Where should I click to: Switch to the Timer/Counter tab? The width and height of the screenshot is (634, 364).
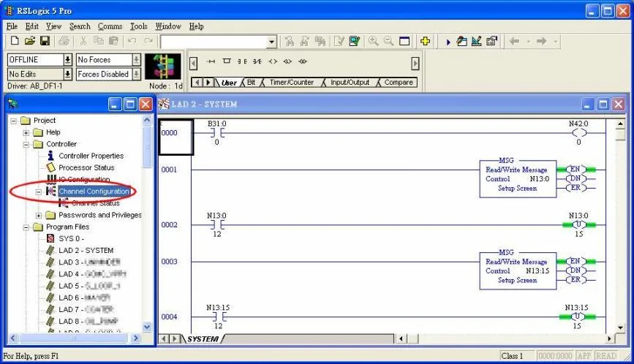tap(291, 83)
